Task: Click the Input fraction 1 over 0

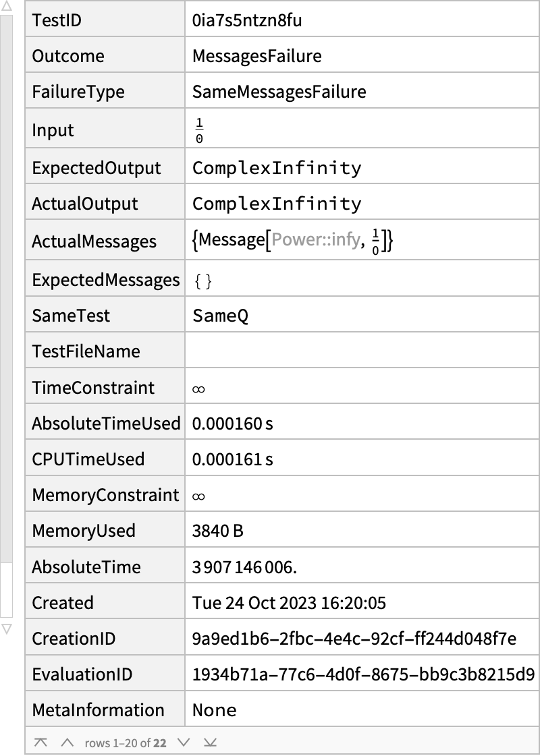Action: click(x=199, y=131)
